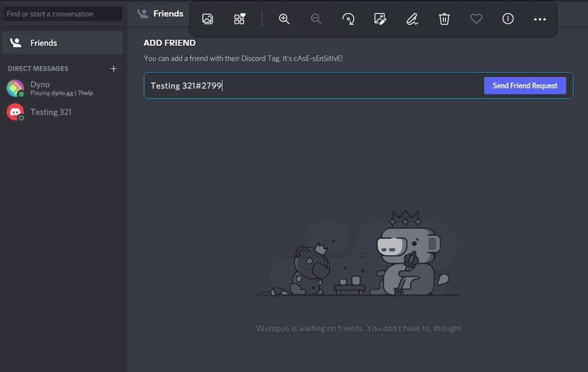
Task: Create a DM with the plus icon
Action: point(114,68)
